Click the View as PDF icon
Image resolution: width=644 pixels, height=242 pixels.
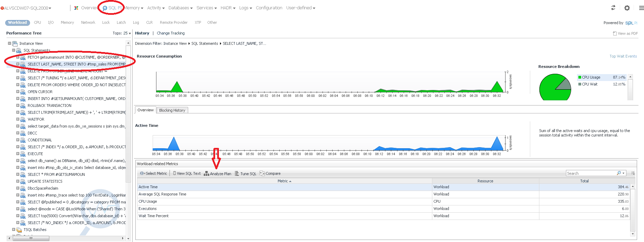pos(615,33)
